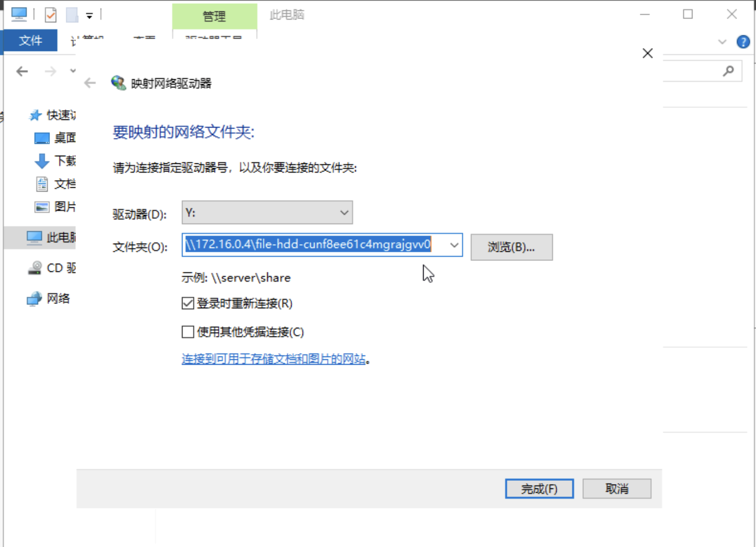
Task: Open the 下载 downloads arrow icon
Action: [x=42, y=161]
